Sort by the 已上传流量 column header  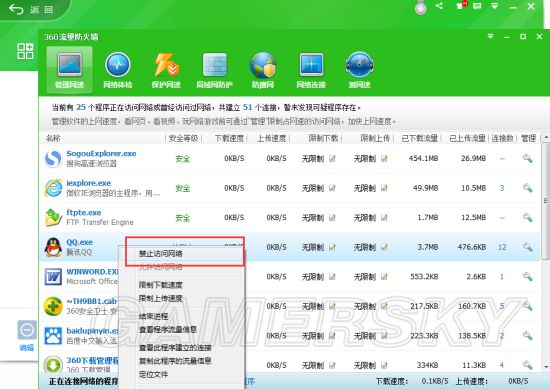pyautogui.click(x=467, y=138)
